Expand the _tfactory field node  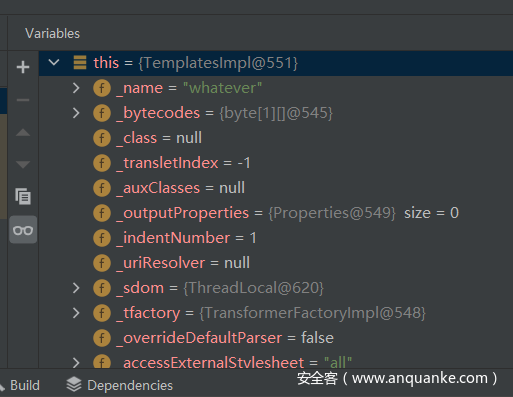point(76,313)
